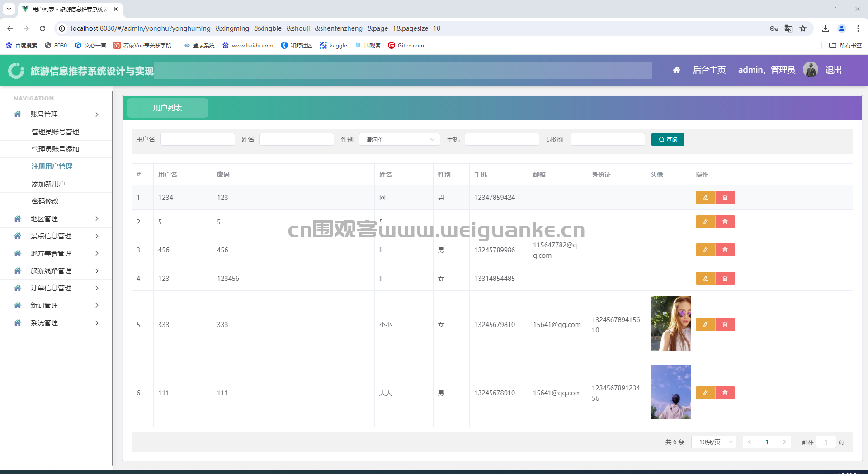Viewport: 868px width, 474px height.
Task: Focus the 用户名 search input
Action: 198,139
